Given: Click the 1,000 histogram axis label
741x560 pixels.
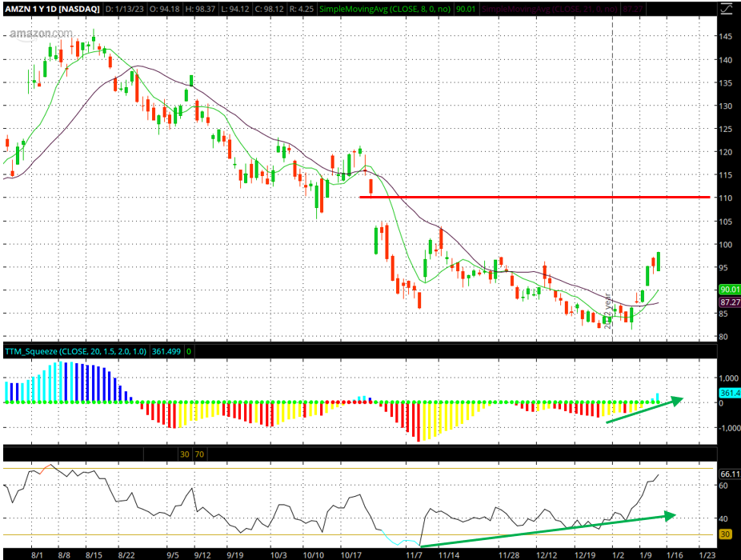Looking at the screenshot, I should tap(729, 378).
